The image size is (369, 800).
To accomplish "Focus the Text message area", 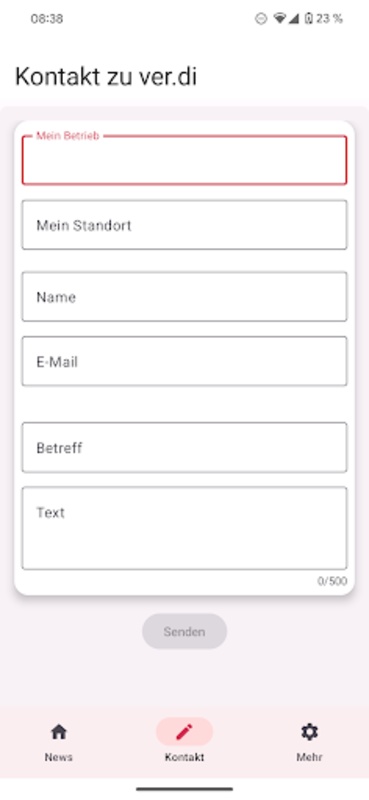I will click(x=184, y=528).
